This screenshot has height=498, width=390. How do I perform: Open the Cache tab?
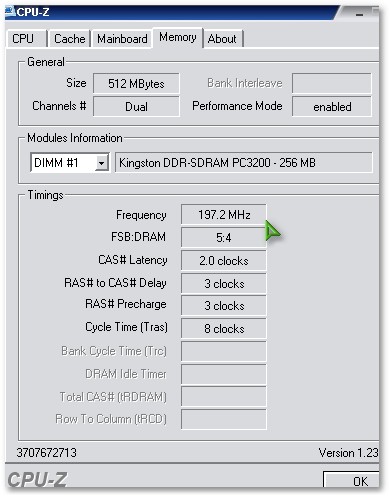pyautogui.click(x=69, y=39)
